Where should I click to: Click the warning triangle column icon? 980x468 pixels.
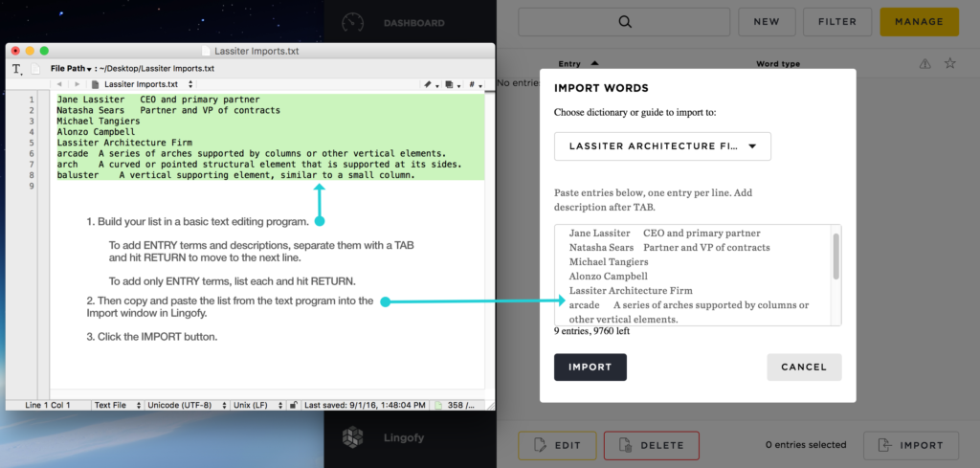tap(925, 63)
